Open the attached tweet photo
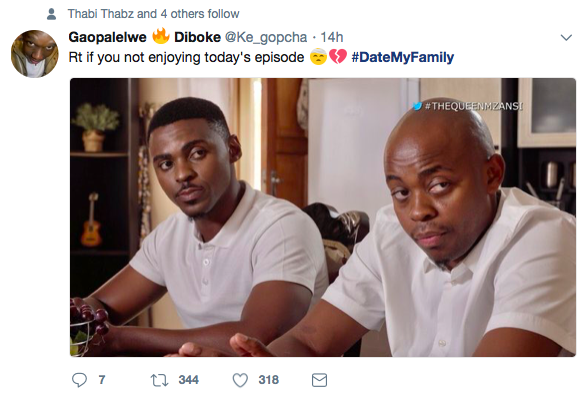Viewport: 583px width, 397px height. [x=323, y=217]
